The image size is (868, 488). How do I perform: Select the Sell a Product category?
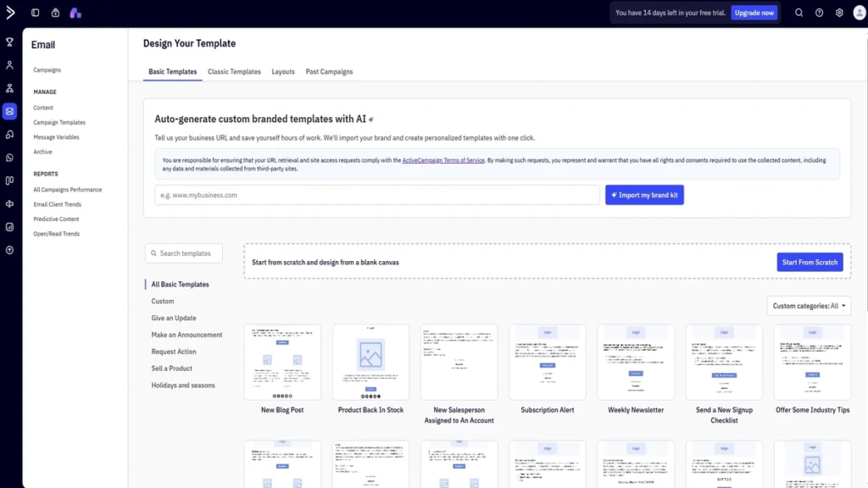click(x=171, y=369)
